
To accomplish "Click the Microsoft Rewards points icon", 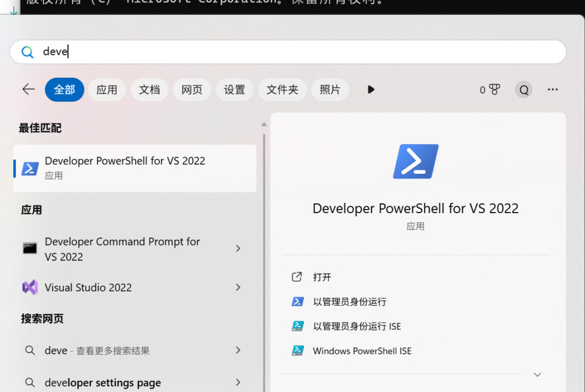I will tap(490, 90).
